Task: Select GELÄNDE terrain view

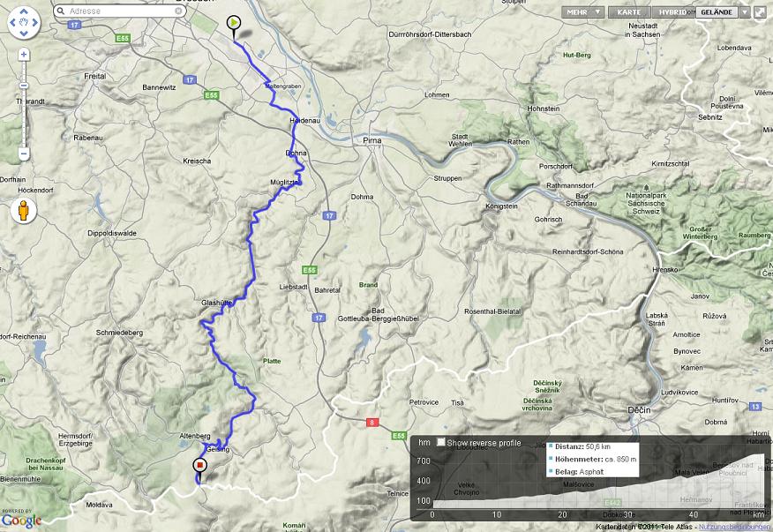Action: coord(717,11)
